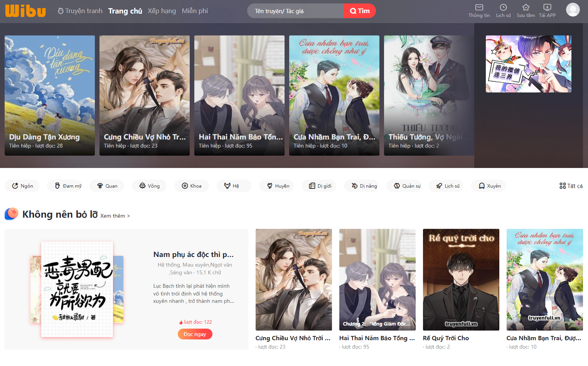Open Cưa Nhầm Bạn Trai card cover
Viewport: 588px width, 366px height.
(x=545, y=280)
